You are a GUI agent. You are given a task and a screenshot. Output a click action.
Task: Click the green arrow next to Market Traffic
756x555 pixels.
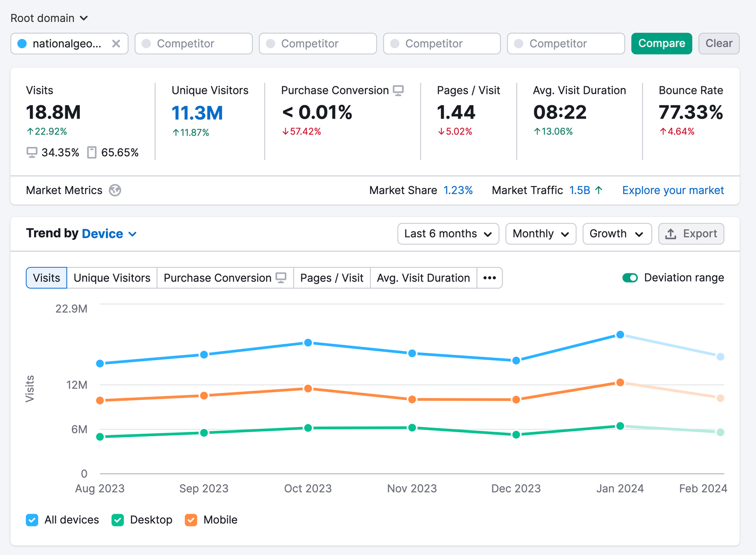[599, 190]
